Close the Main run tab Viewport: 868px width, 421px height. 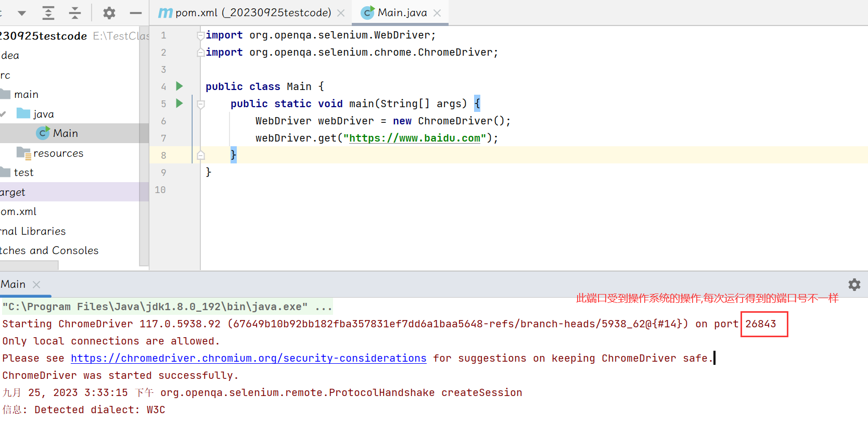point(36,285)
